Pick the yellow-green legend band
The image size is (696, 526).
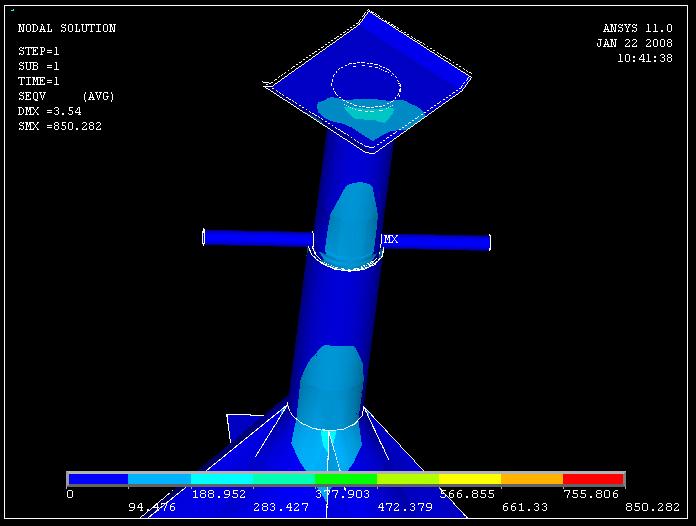click(408, 479)
